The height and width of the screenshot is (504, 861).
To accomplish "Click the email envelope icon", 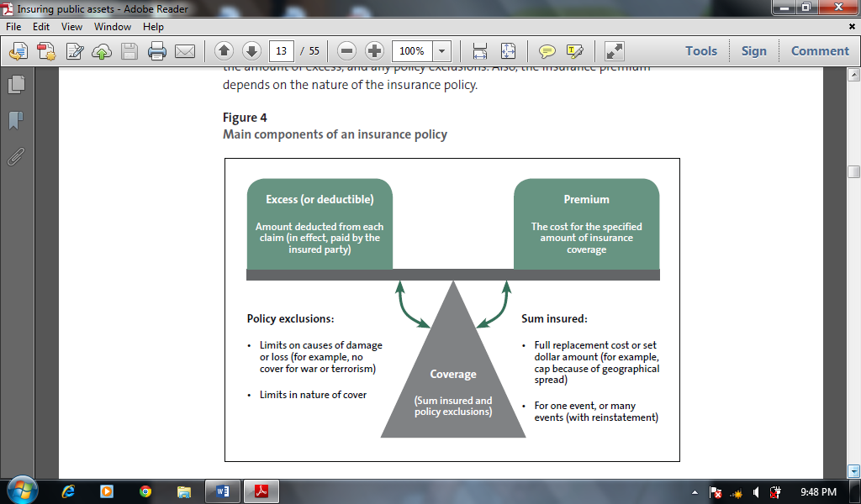I will pyautogui.click(x=185, y=51).
